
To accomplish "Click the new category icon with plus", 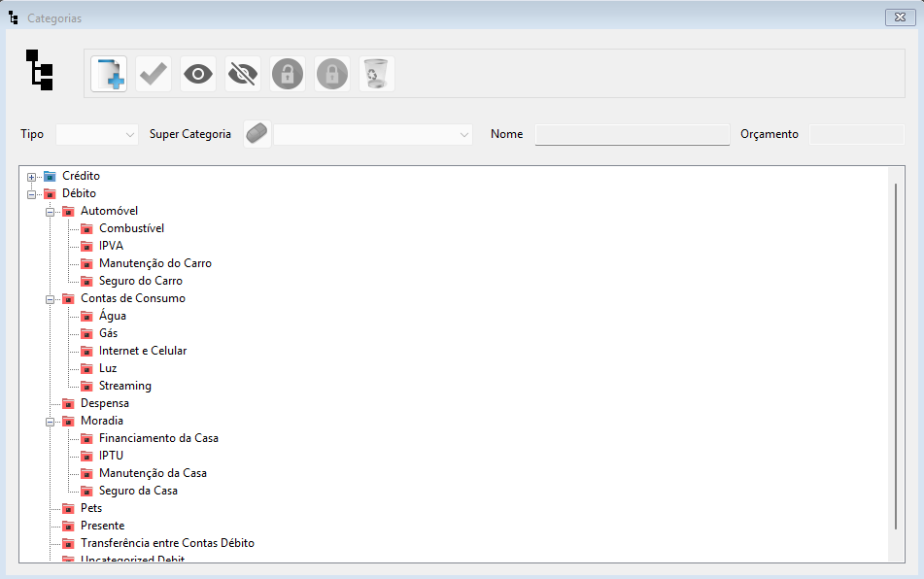I will pos(109,74).
